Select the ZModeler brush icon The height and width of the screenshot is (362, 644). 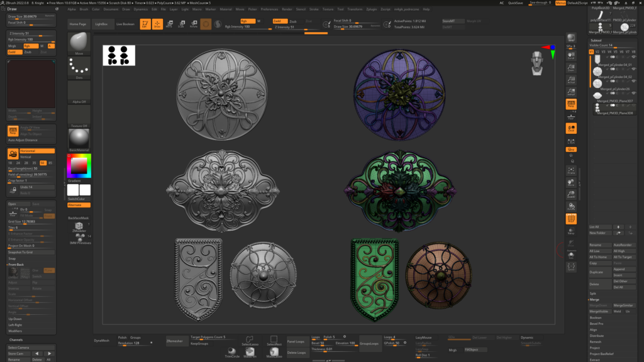(79, 226)
